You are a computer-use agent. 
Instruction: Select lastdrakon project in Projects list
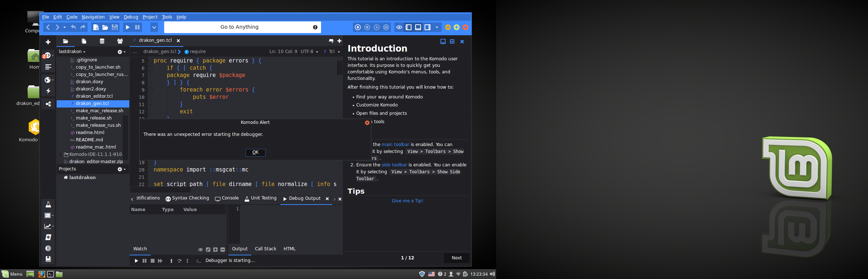82,178
